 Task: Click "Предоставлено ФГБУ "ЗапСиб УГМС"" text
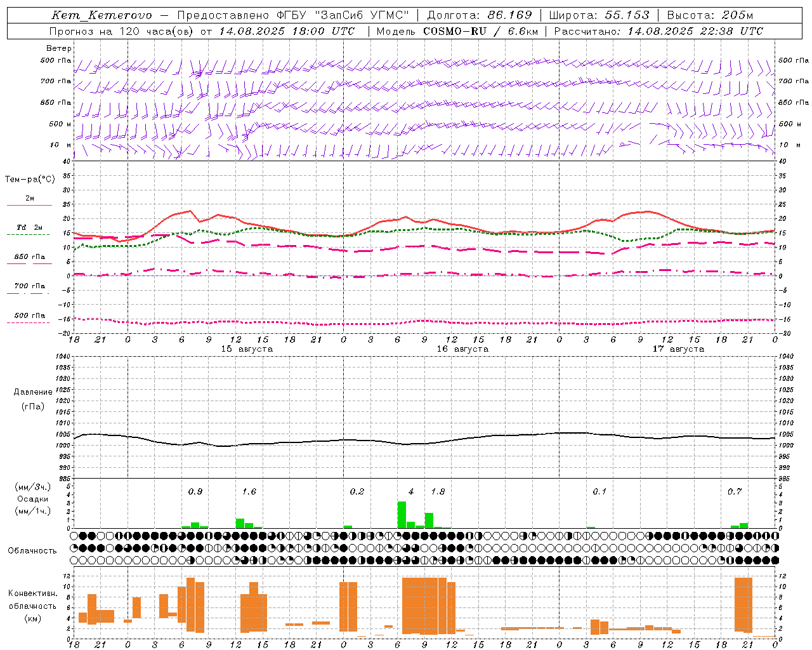pyautogui.click(x=294, y=15)
